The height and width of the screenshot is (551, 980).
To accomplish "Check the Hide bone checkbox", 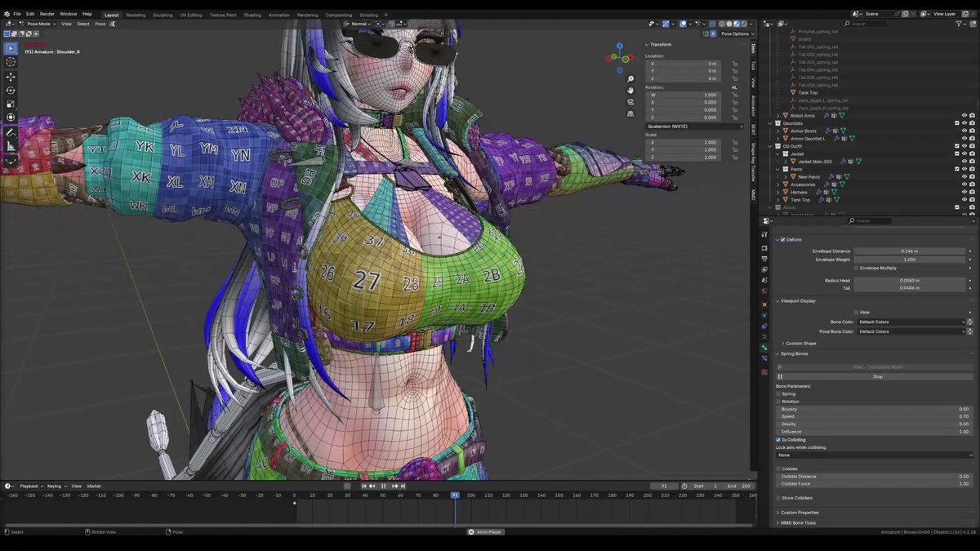I will 856,312.
